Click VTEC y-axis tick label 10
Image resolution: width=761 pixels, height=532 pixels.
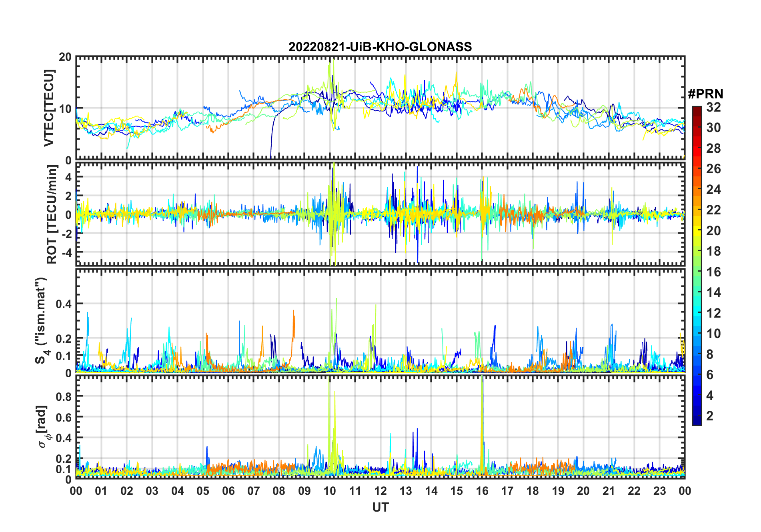coord(65,109)
